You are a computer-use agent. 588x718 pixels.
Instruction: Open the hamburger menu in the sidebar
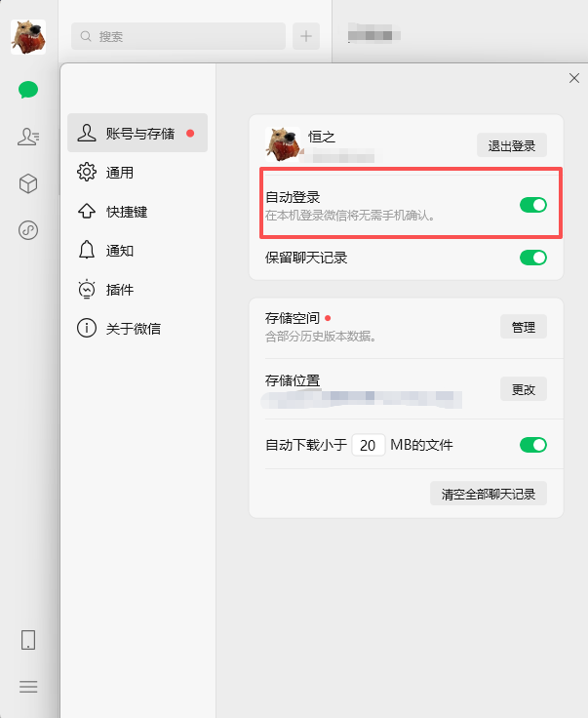click(x=28, y=687)
